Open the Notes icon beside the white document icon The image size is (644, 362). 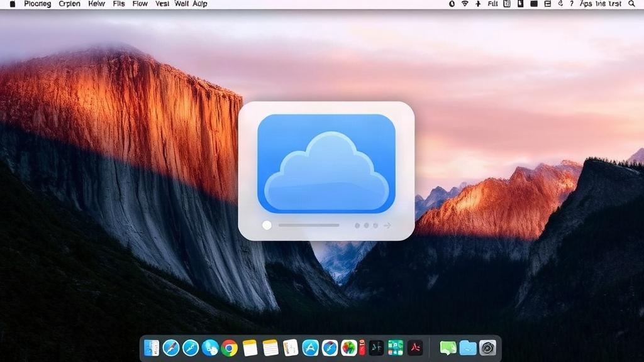[270, 348]
